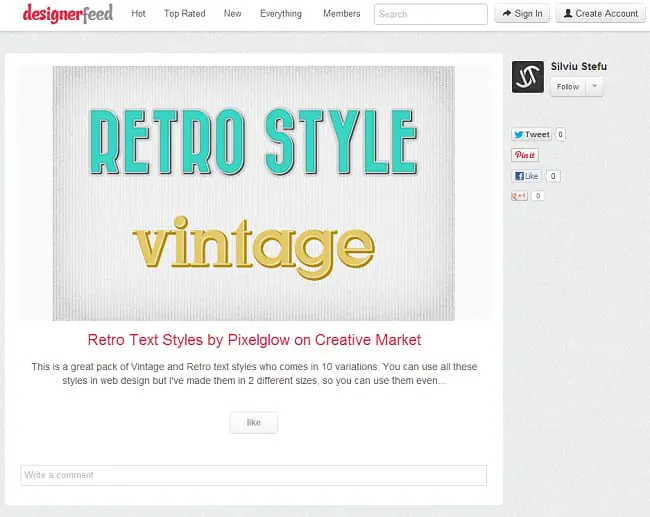Screen dimensions: 650x517
Task: Click the Facebook Like button
Action: coord(526,176)
